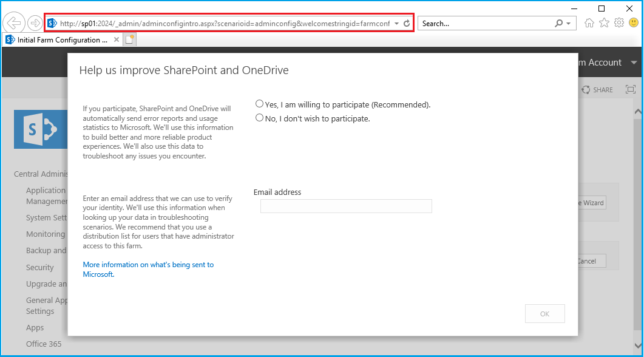This screenshot has height=357, width=644.
Task: Expand the address bar URL dropdown
Action: 396,23
